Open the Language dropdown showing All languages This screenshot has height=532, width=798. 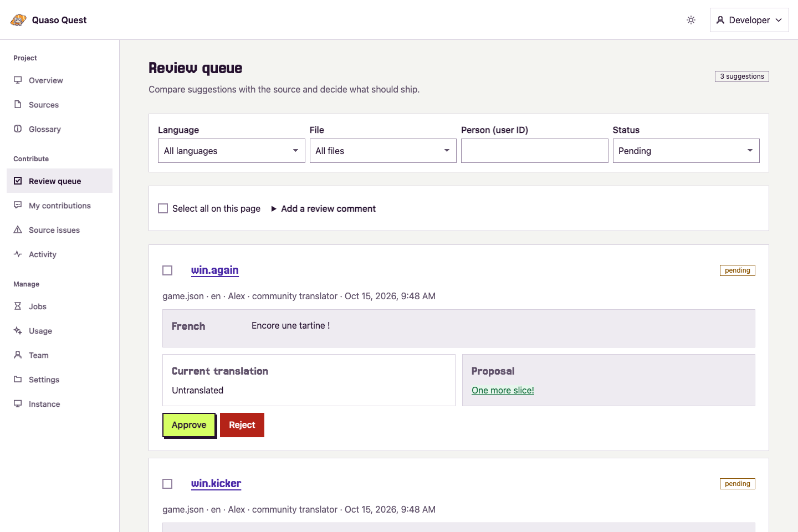coord(232,151)
